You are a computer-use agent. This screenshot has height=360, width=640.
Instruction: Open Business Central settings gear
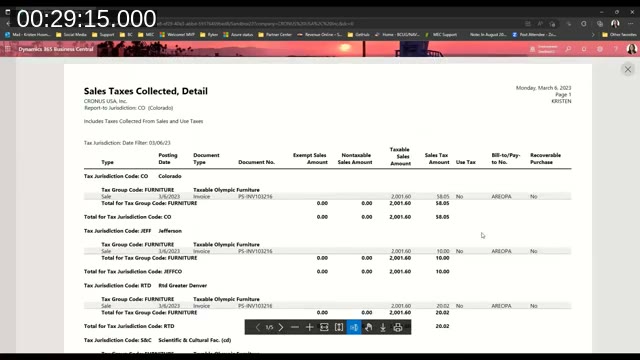[x=600, y=49]
